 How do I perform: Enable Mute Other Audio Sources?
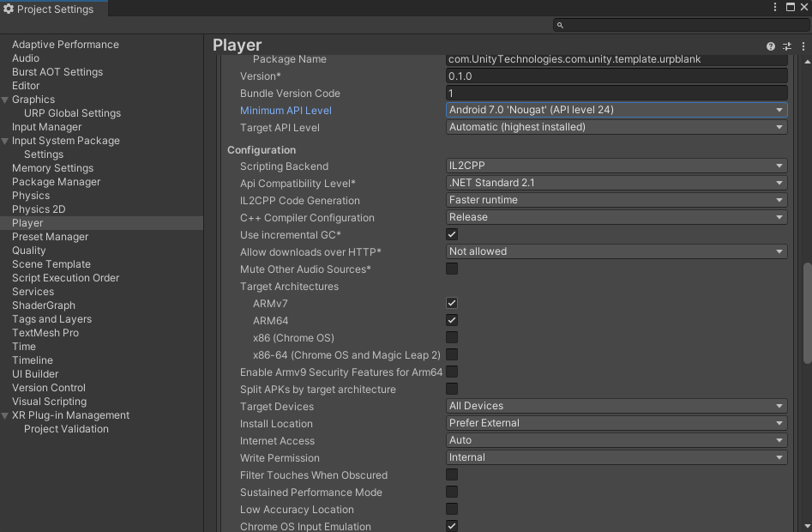tap(452, 269)
